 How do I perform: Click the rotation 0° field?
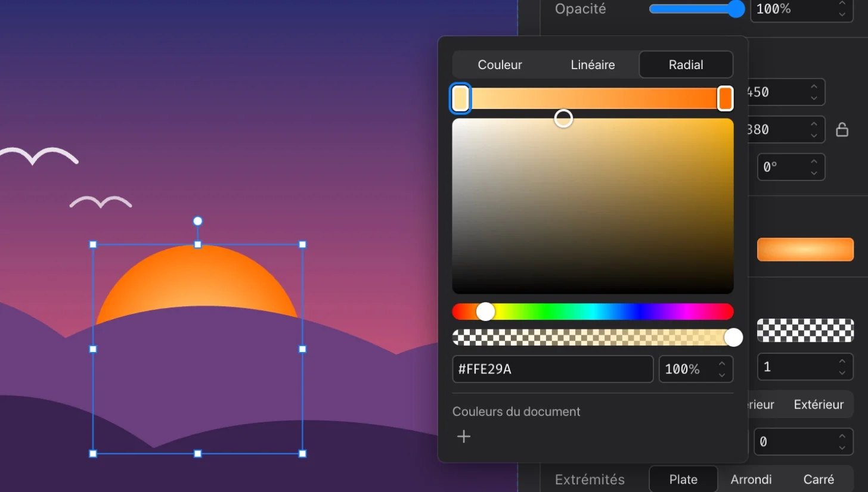pyautogui.click(x=790, y=167)
